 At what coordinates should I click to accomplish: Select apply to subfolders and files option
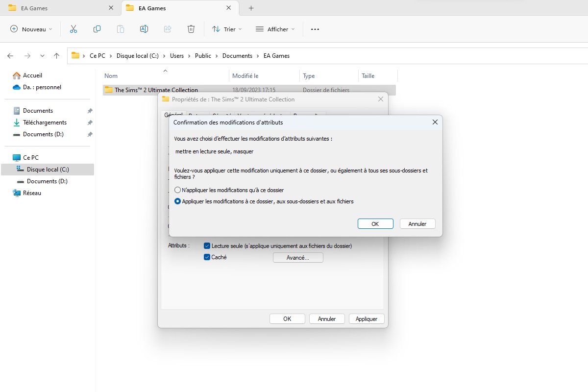[x=178, y=201]
